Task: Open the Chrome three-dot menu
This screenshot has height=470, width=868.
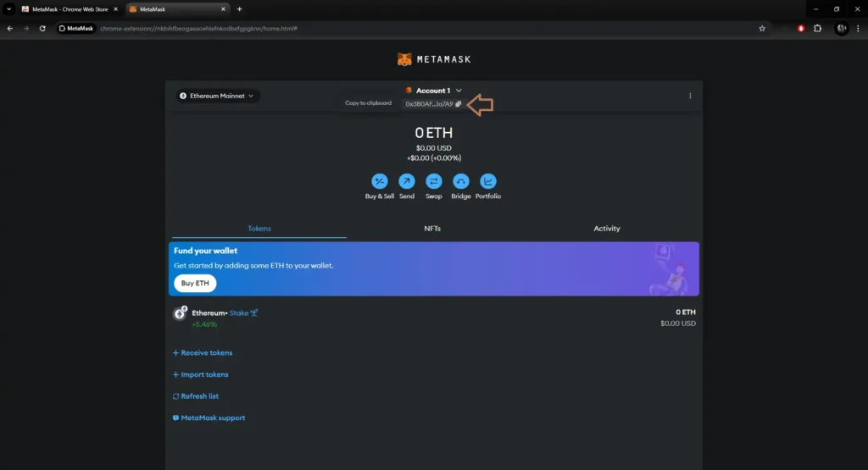Action: click(x=858, y=28)
